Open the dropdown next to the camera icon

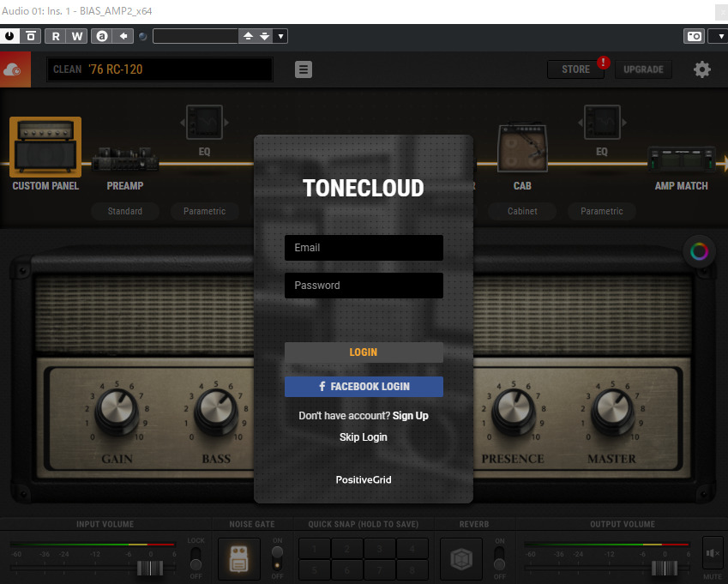[720, 36]
